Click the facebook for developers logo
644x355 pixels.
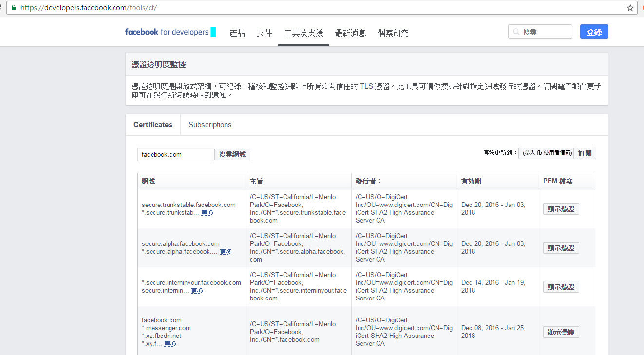click(167, 32)
